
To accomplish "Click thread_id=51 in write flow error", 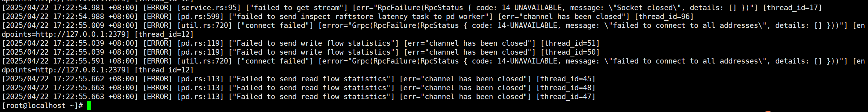I will pos(570,43).
